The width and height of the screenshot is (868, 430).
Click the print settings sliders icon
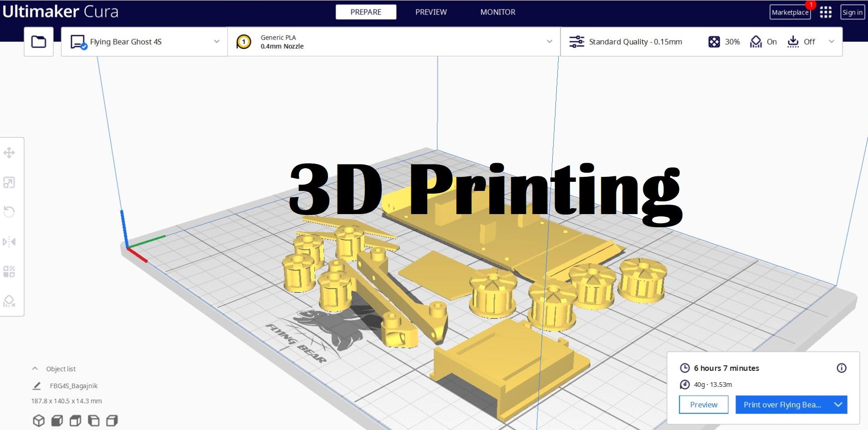(577, 42)
